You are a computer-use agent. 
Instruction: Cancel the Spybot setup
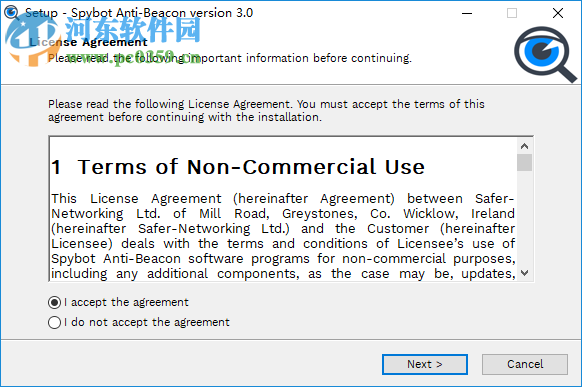pyautogui.click(x=525, y=364)
